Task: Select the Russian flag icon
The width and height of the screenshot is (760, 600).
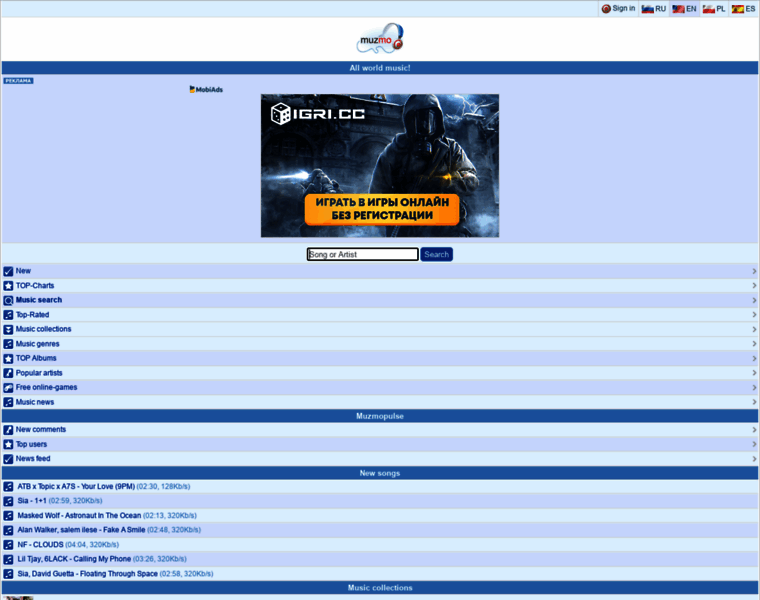Action: [x=648, y=9]
